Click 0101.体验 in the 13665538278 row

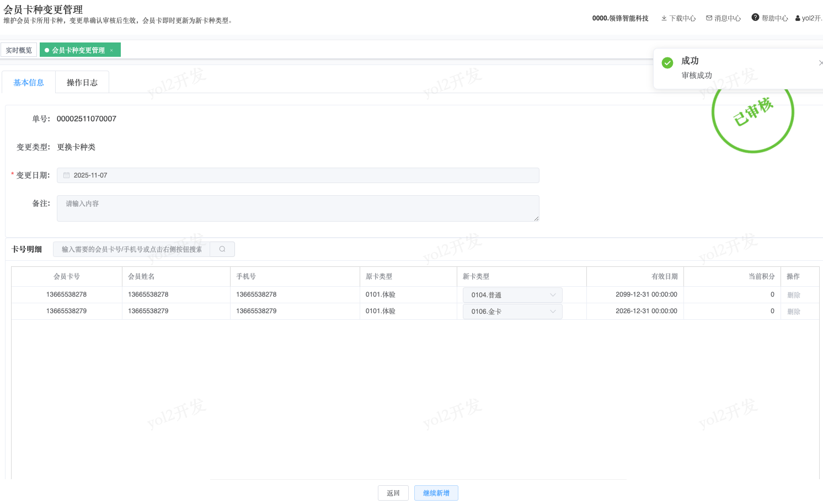coord(381,294)
